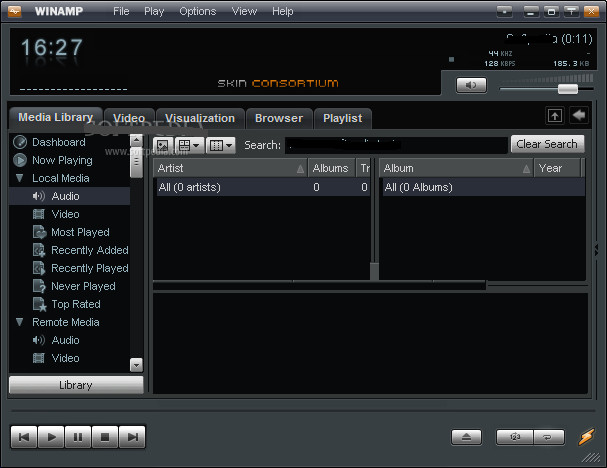Switch to the Media Library tab
Viewport: 607px width, 468px height.
(55, 117)
